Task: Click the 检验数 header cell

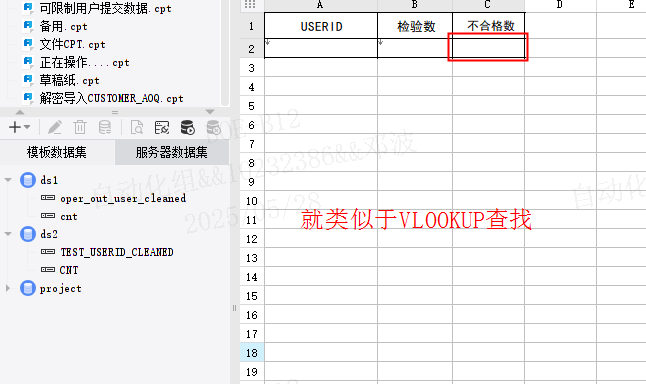Action: click(x=415, y=26)
